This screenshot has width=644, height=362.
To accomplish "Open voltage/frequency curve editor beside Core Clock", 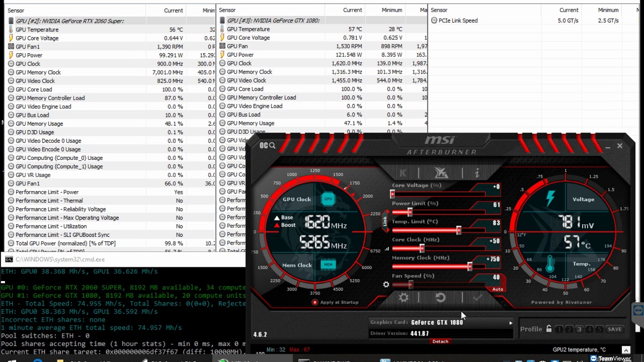I will coord(387,248).
